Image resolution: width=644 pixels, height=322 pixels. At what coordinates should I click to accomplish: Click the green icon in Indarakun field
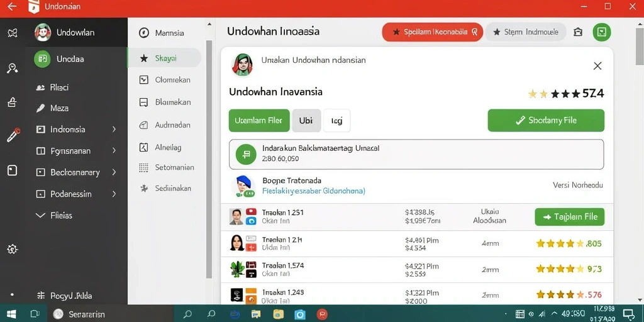pyautogui.click(x=246, y=155)
